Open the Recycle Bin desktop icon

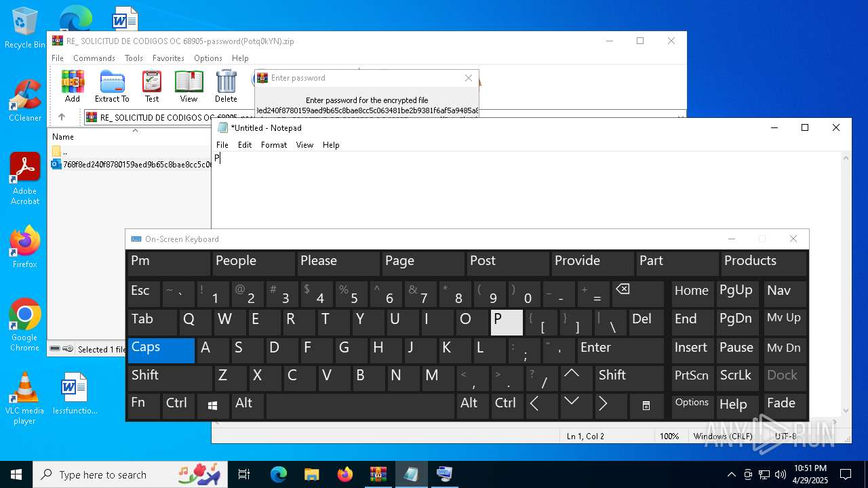(x=24, y=28)
